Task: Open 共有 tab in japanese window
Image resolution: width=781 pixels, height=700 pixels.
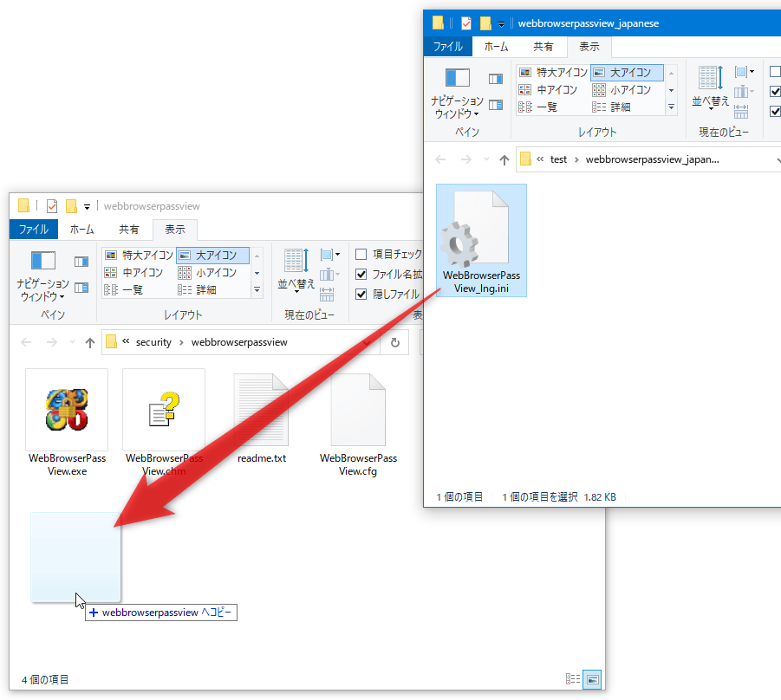Action: (543, 46)
